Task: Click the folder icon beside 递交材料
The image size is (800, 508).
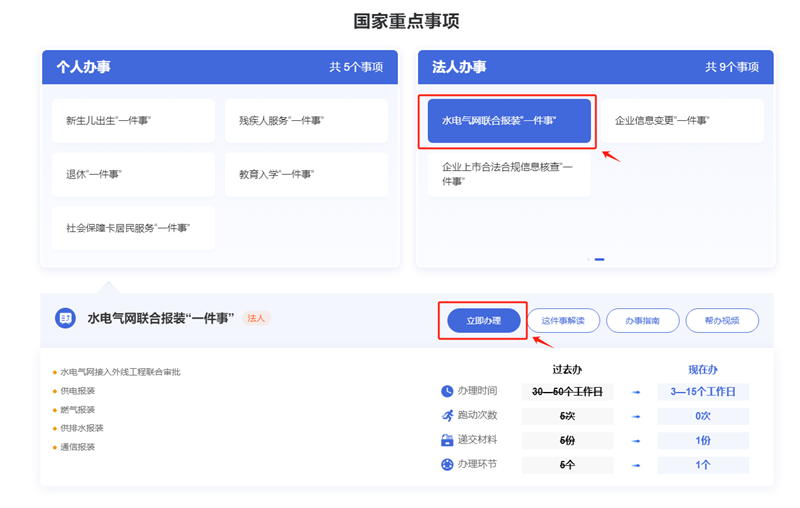Action: point(447,440)
